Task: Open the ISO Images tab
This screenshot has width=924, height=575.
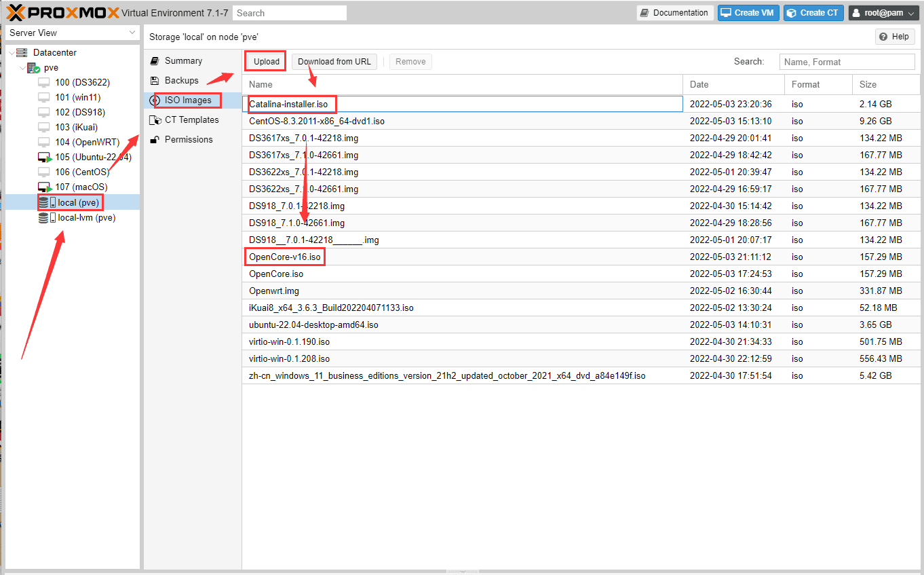Action: tap(193, 100)
